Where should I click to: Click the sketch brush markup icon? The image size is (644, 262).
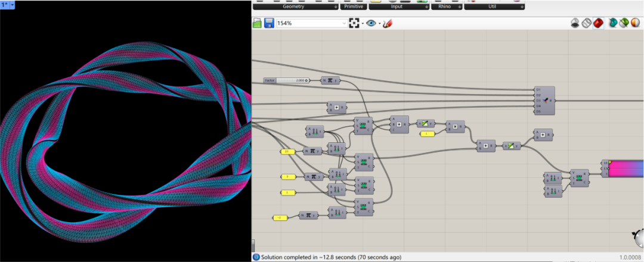click(x=387, y=23)
